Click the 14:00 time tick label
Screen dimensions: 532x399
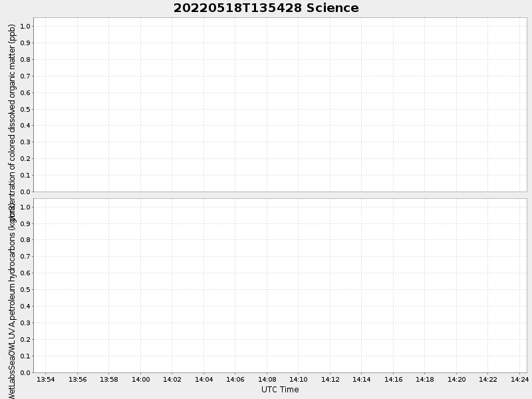tap(140, 379)
